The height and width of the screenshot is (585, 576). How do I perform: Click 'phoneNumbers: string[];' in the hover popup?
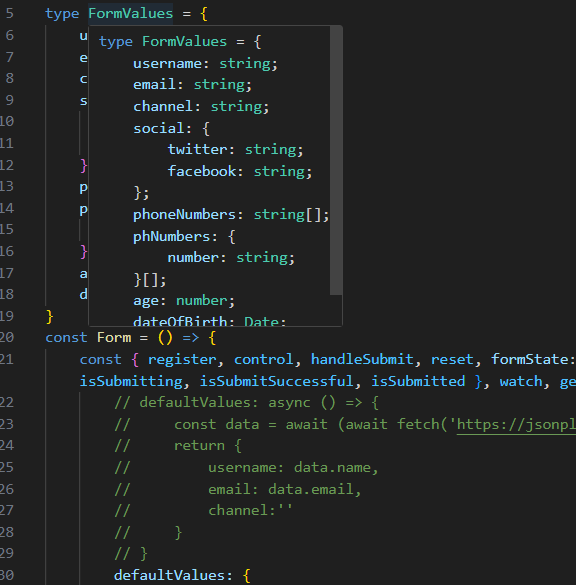point(231,215)
